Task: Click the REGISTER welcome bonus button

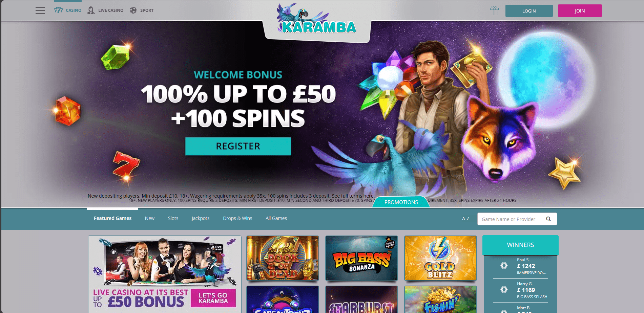Action: click(238, 146)
